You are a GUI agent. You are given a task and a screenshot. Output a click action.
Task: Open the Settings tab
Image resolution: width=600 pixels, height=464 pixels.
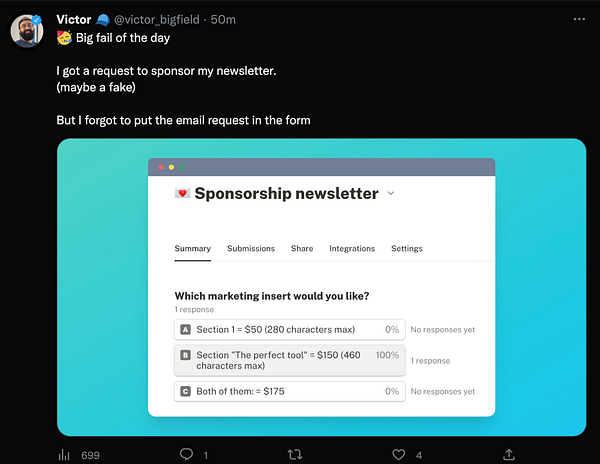[407, 249]
